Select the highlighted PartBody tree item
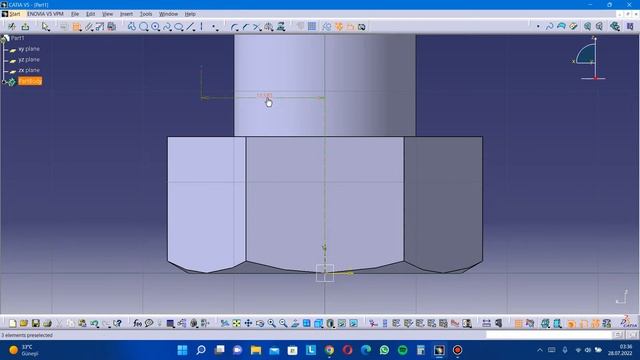640x360 pixels. tap(30, 81)
